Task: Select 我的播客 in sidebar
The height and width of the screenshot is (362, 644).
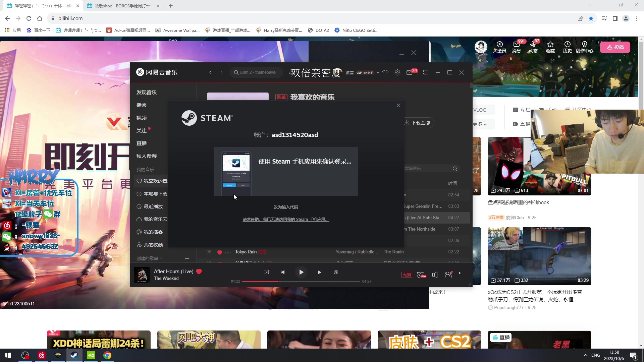Action: click(x=150, y=232)
